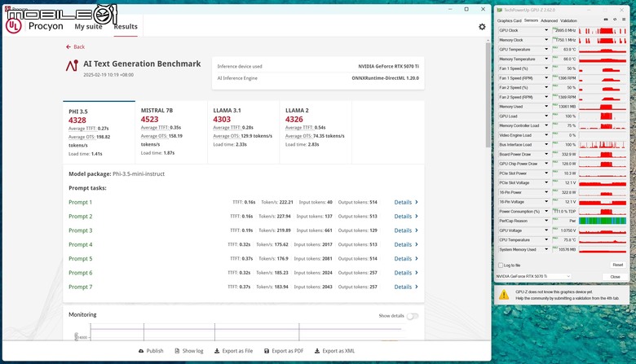Screen dimensions: 636x364
Task: Open the GPU-Z hamburger menu icon
Action: pos(624,20)
